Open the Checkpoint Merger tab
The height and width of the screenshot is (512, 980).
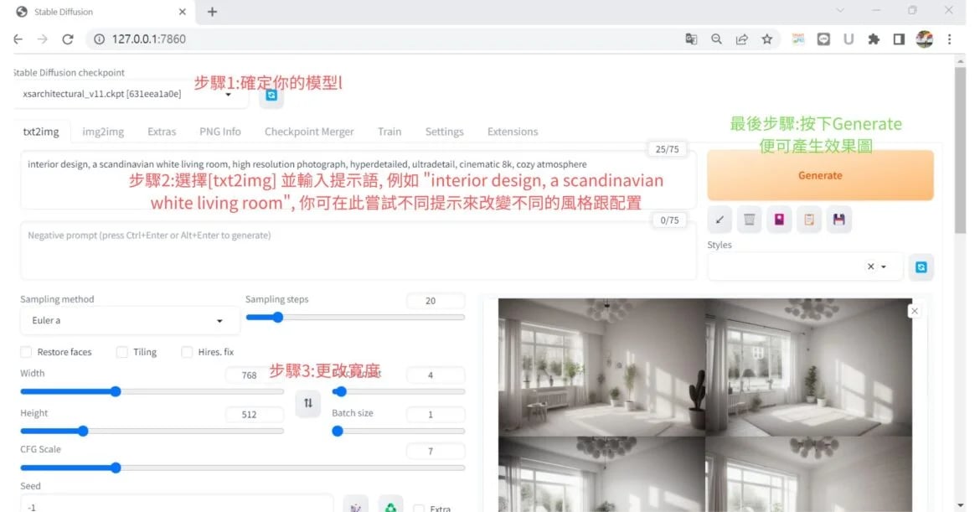point(309,132)
